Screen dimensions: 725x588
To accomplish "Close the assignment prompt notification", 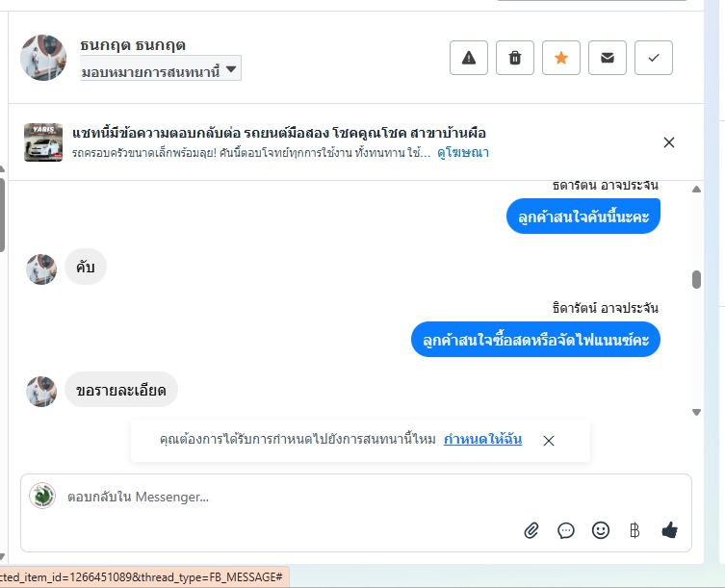I will [x=549, y=441].
